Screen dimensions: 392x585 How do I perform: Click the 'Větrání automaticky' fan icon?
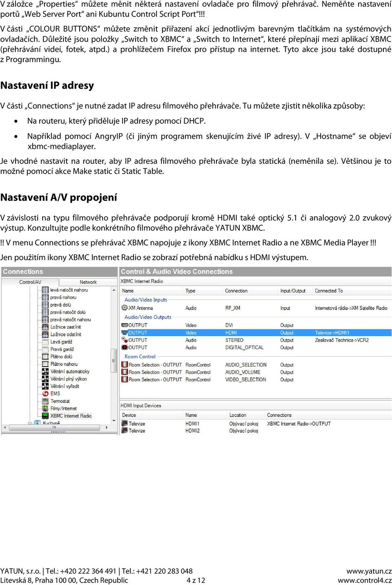point(45,371)
